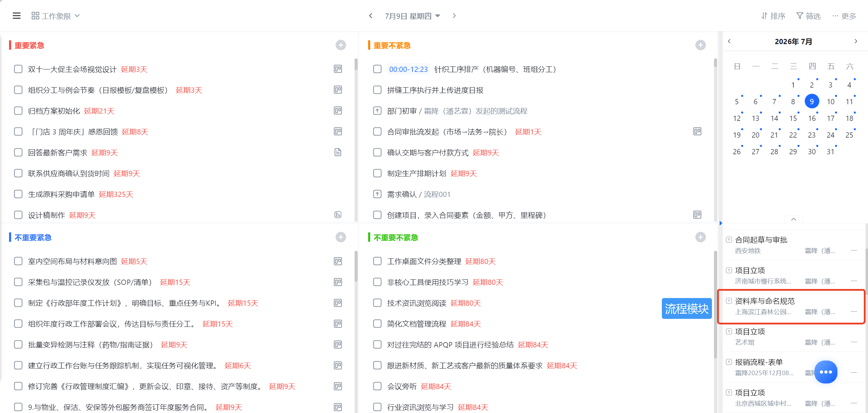Click the 重要紧急 quadrant scrollbar

(356, 65)
